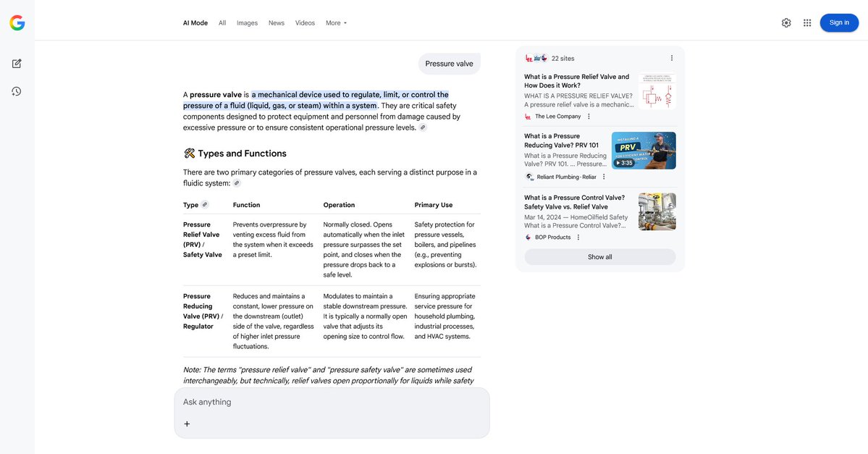Open the Google apps grid
Screen dimensions: 868x454
tap(807, 22)
